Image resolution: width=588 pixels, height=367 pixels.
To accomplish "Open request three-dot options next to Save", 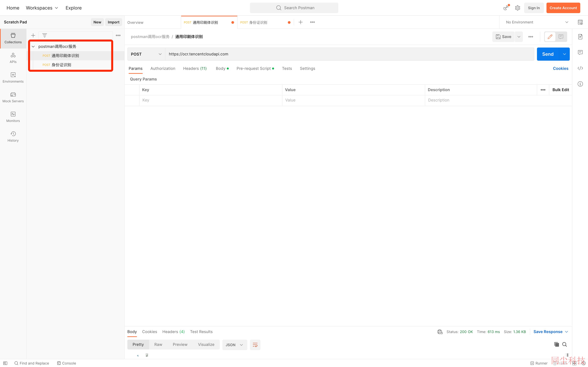I will [x=531, y=37].
